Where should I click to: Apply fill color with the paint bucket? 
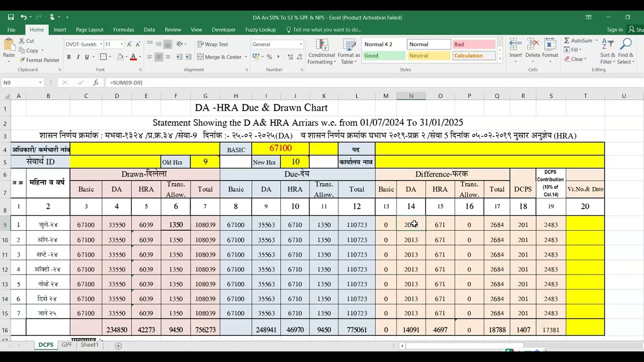(x=120, y=57)
